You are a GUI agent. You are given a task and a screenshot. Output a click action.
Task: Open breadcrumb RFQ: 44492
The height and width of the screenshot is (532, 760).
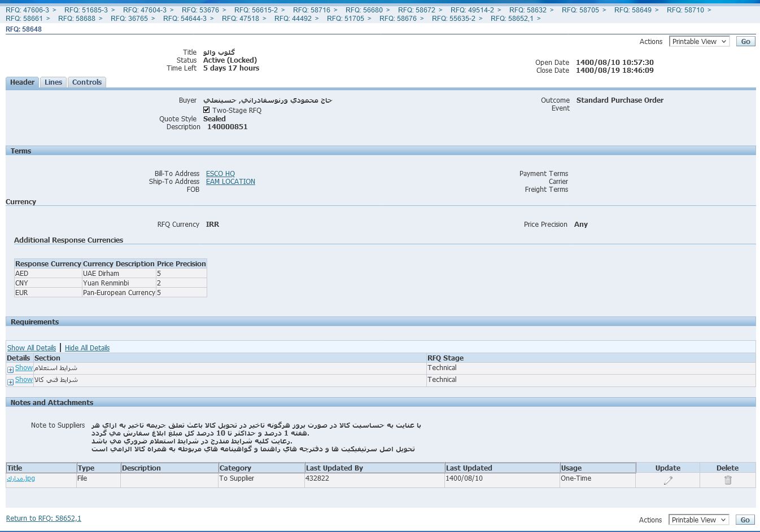293,19
